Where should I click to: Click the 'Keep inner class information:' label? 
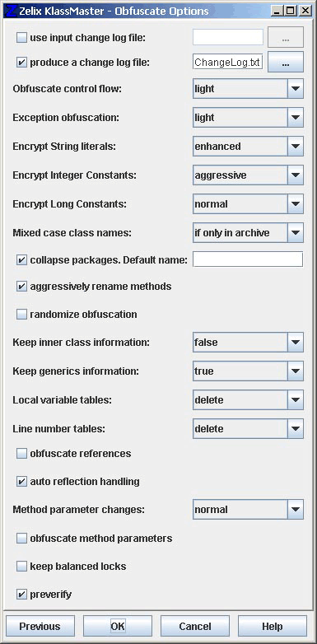[81, 342]
